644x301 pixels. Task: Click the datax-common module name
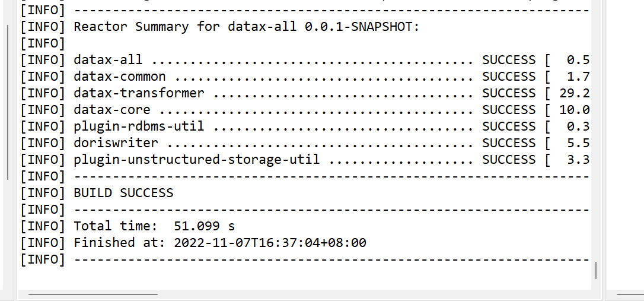coord(120,77)
